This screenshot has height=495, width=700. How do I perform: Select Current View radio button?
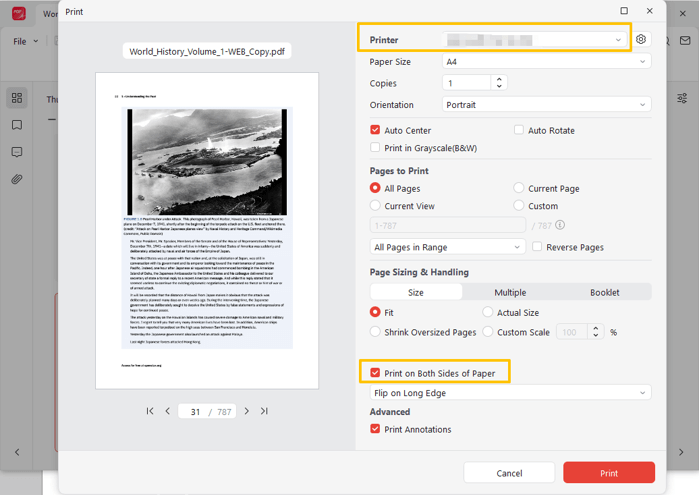375,205
